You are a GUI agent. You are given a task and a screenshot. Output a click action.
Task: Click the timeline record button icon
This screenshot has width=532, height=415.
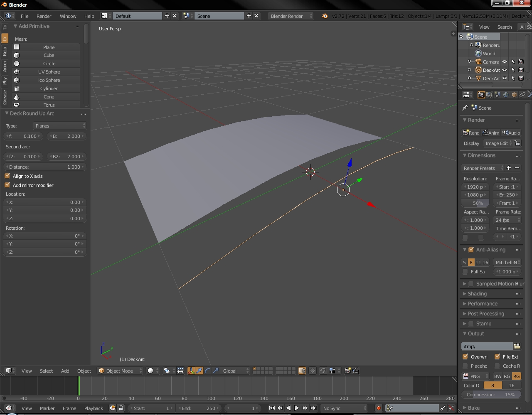click(378, 408)
